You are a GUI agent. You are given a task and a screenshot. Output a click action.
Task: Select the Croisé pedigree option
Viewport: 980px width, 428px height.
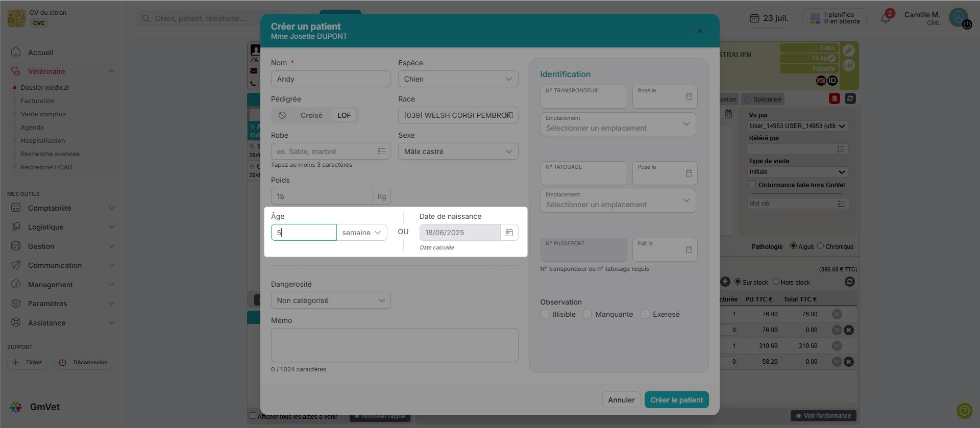[x=311, y=115]
